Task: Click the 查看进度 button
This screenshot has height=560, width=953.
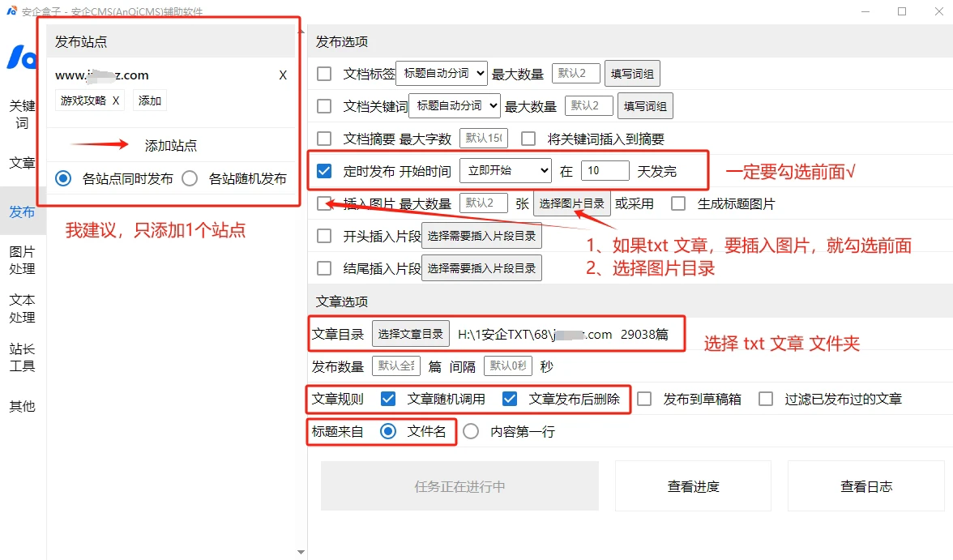Action: point(693,486)
